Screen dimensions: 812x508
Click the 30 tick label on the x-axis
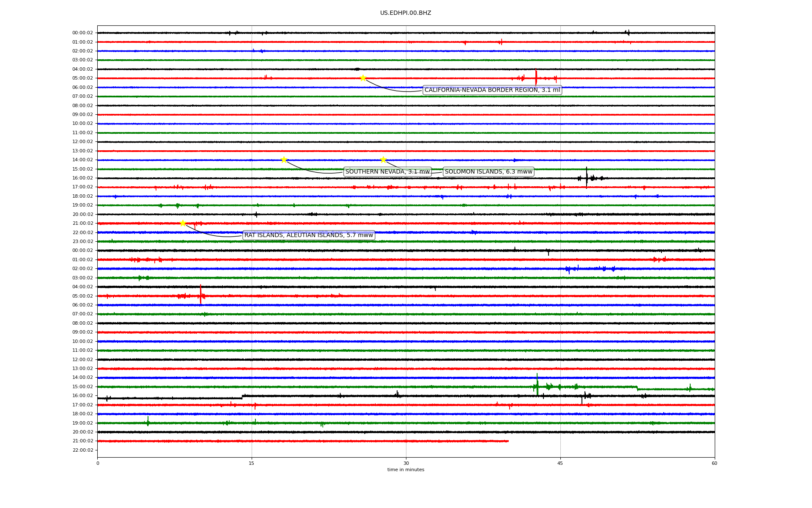click(406, 463)
